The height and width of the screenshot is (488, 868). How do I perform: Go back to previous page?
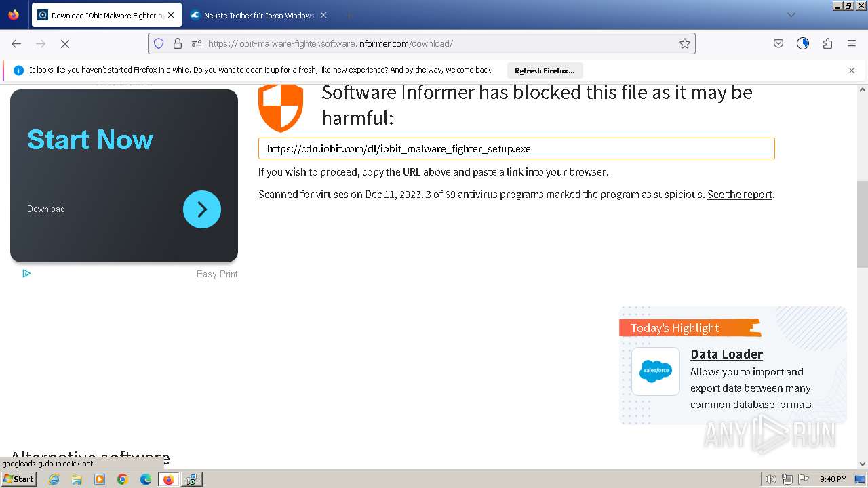(16, 43)
